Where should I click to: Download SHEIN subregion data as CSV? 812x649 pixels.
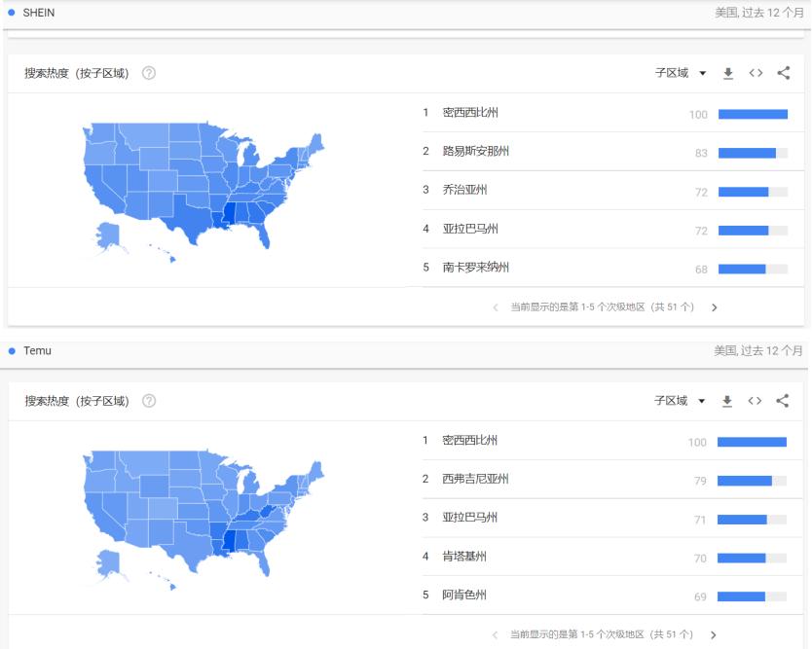pos(728,74)
